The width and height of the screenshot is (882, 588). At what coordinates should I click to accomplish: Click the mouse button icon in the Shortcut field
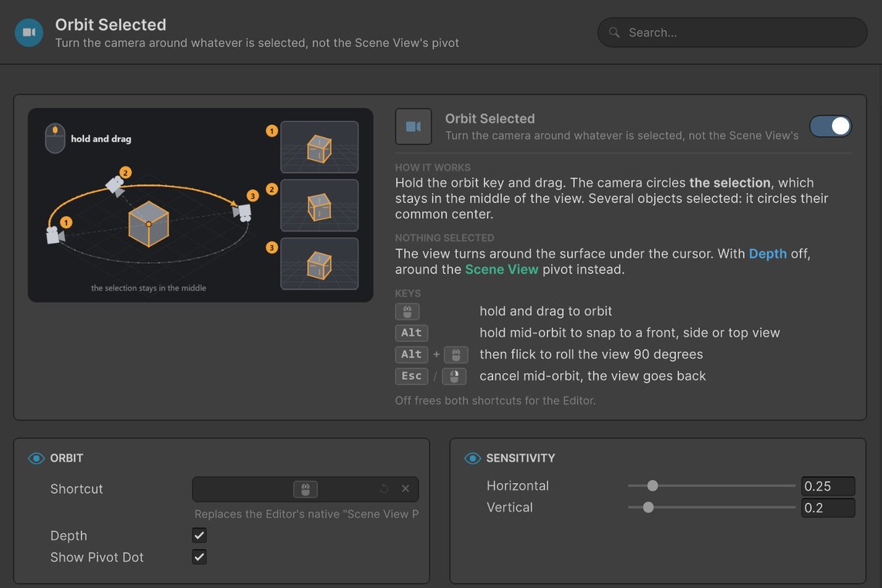[x=306, y=489]
